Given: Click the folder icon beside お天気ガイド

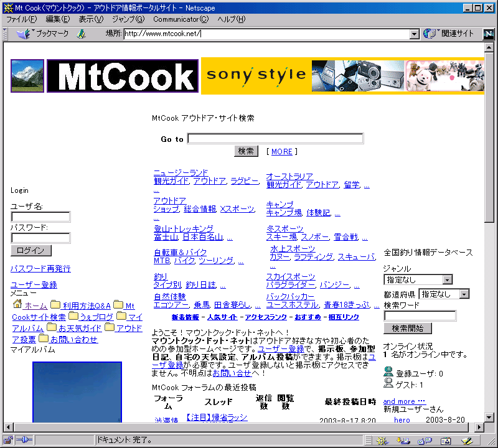Looking at the screenshot, I should pyautogui.click(x=52, y=327).
